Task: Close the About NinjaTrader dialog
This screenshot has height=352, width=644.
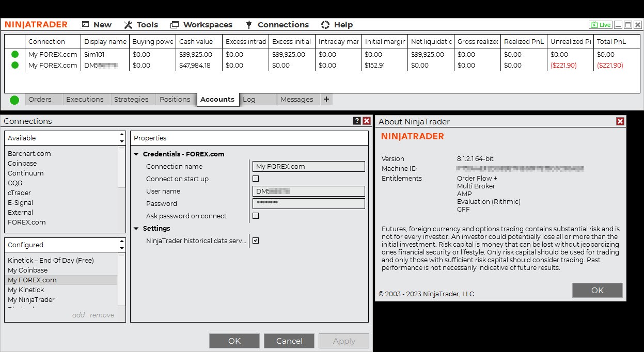Action: 620,121
